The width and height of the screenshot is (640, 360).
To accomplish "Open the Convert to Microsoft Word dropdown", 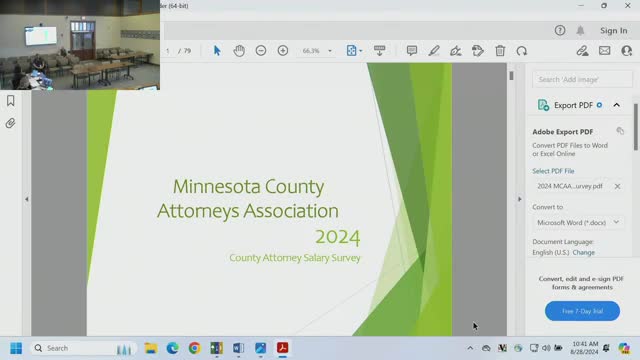I will (579, 222).
